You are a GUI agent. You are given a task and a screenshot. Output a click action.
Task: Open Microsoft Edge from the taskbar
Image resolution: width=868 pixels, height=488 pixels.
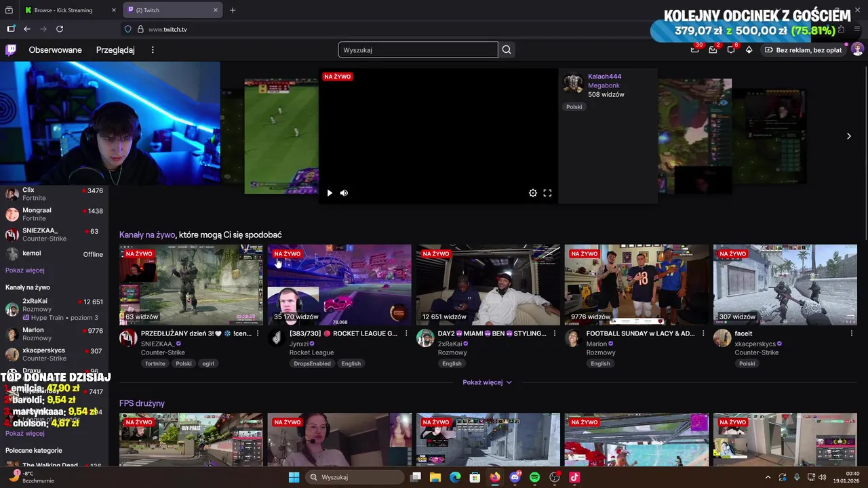click(x=455, y=477)
